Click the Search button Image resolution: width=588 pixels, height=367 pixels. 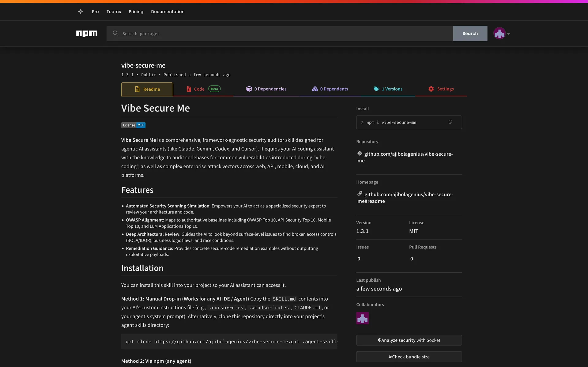(x=470, y=33)
